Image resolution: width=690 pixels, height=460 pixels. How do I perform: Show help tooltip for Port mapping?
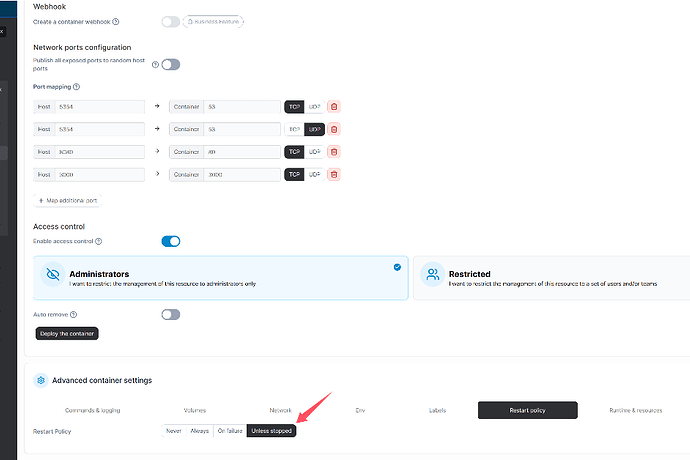click(x=77, y=87)
